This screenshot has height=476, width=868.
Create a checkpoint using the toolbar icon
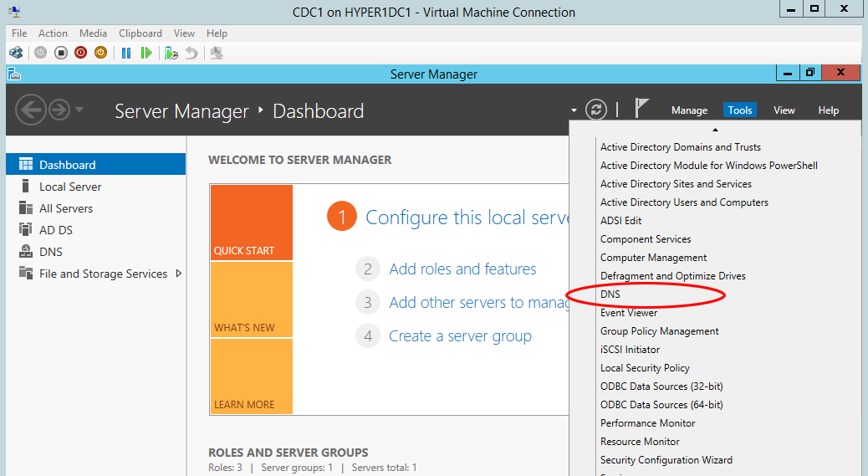coord(171,53)
